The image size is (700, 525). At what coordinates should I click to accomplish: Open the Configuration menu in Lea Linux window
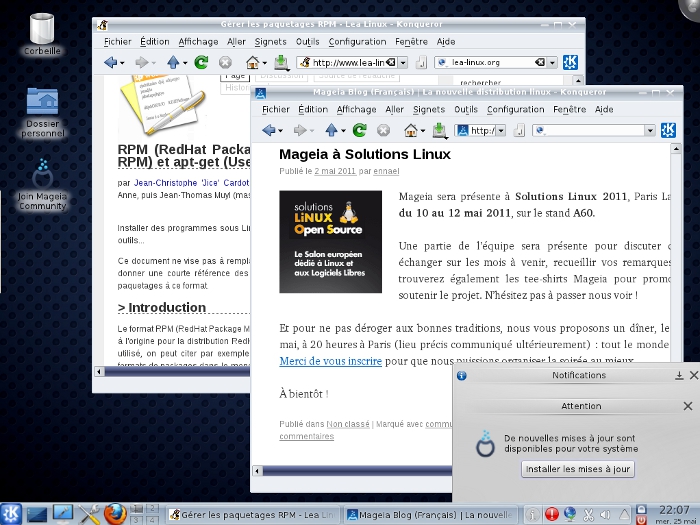coord(357,42)
